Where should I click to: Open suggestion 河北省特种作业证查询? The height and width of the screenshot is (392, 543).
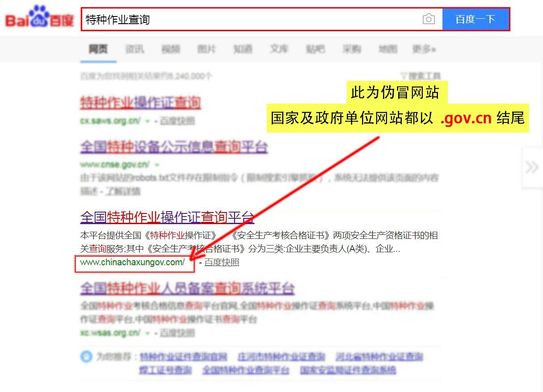[379, 357]
